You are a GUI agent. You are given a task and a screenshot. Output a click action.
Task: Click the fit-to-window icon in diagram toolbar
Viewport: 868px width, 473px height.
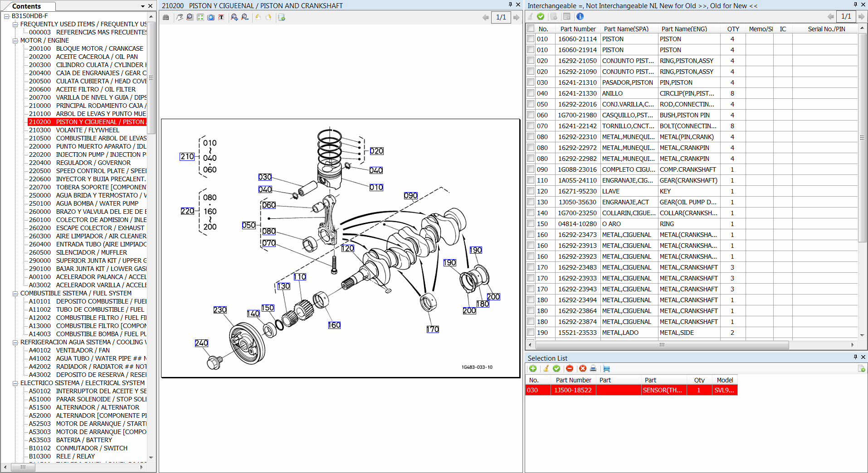(x=200, y=17)
